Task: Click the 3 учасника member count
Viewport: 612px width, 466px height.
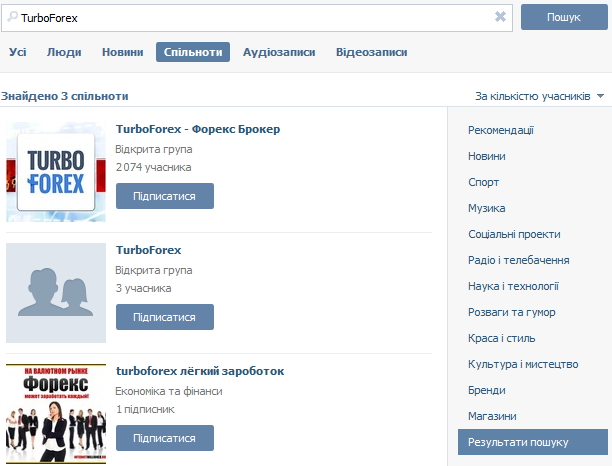Action: (143, 288)
